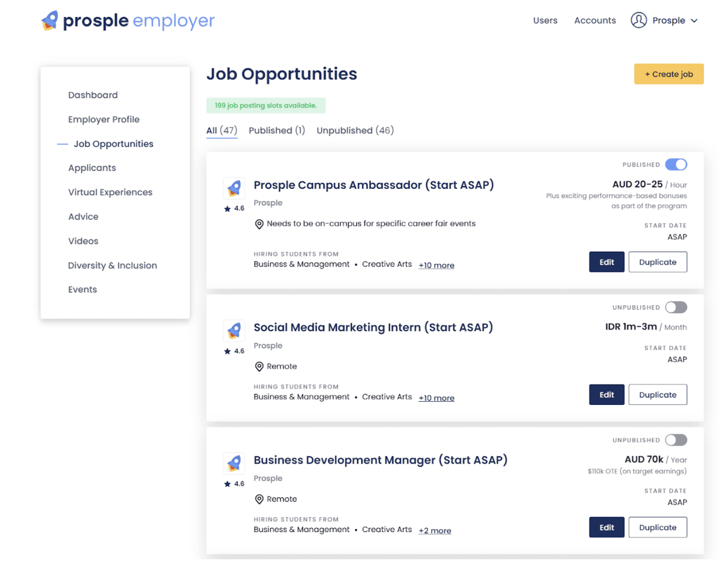
Task: Edit the Business Development Manager job
Action: coord(607,527)
